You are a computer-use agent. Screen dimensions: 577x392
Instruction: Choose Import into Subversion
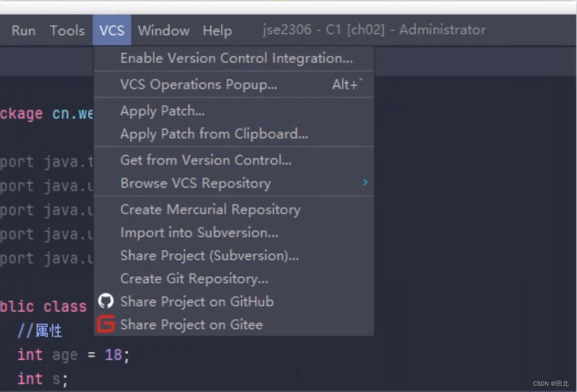point(199,233)
